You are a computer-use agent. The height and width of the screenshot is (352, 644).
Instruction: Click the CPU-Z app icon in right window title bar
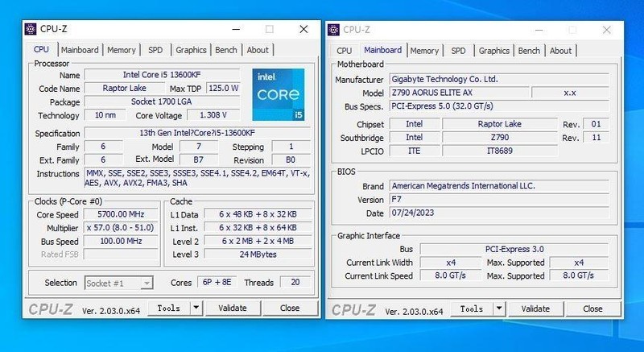click(333, 30)
